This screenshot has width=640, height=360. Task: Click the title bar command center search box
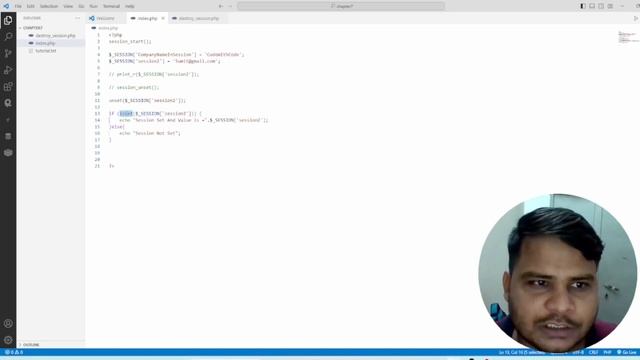click(341, 6)
